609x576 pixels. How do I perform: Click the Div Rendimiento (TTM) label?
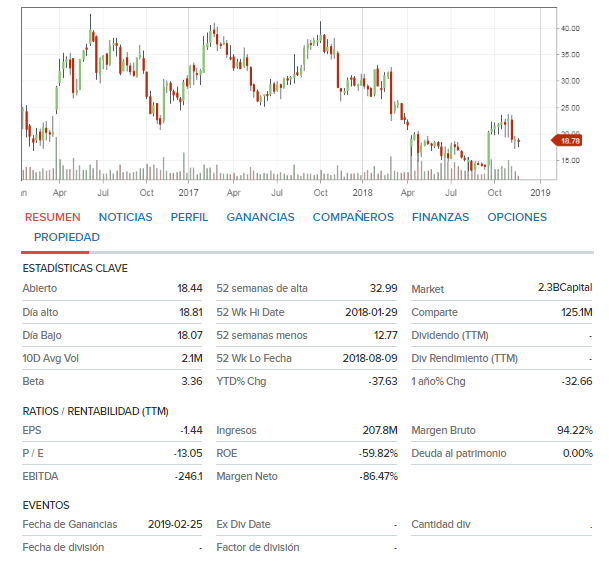coord(465,358)
